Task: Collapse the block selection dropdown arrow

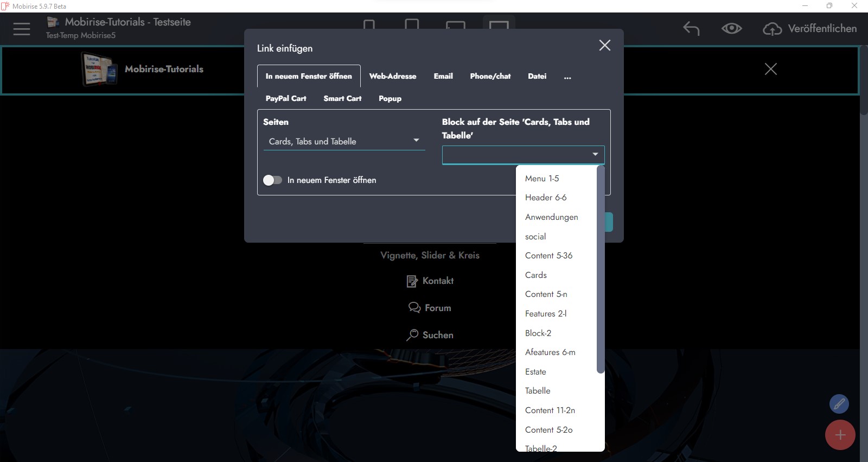Action: coord(595,155)
